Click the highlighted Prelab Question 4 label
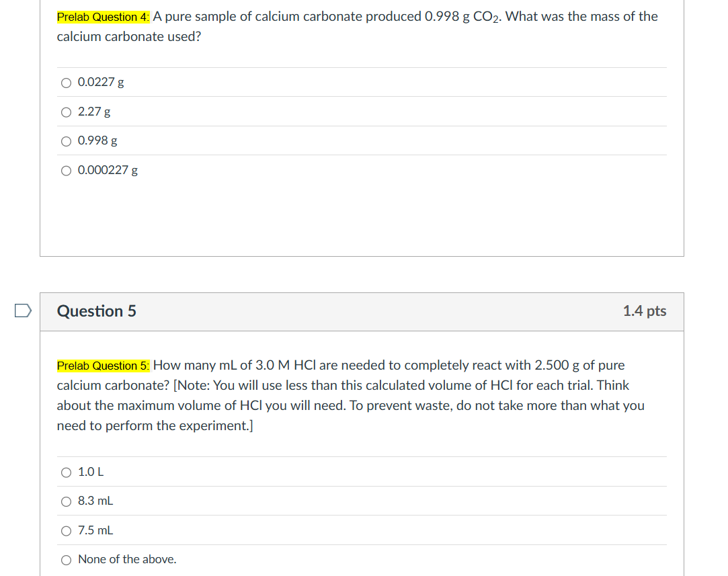The height and width of the screenshot is (576, 728). [102, 16]
